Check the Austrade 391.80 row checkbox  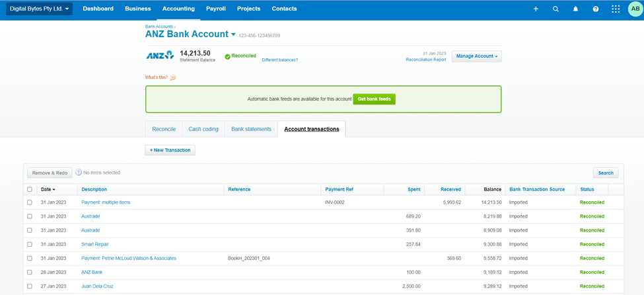[29, 230]
